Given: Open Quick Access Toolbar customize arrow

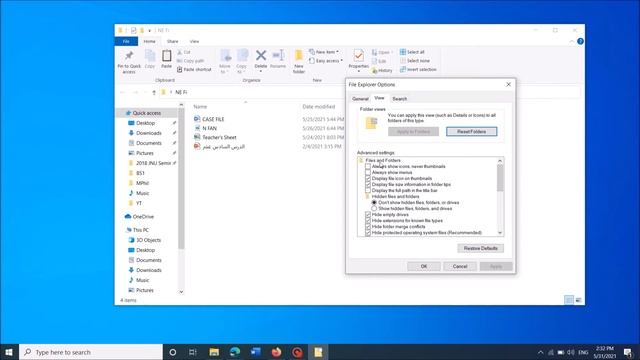Looking at the screenshot, I should (x=149, y=31).
